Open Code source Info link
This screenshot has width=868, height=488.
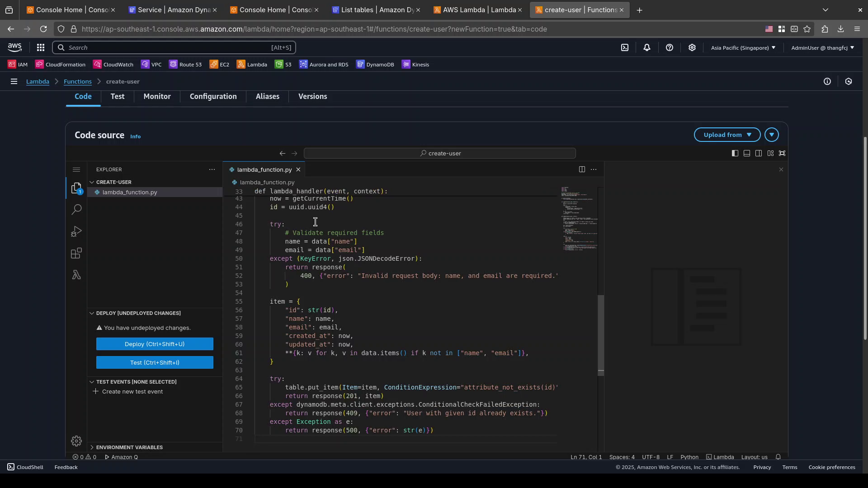pyautogui.click(x=135, y=136)
